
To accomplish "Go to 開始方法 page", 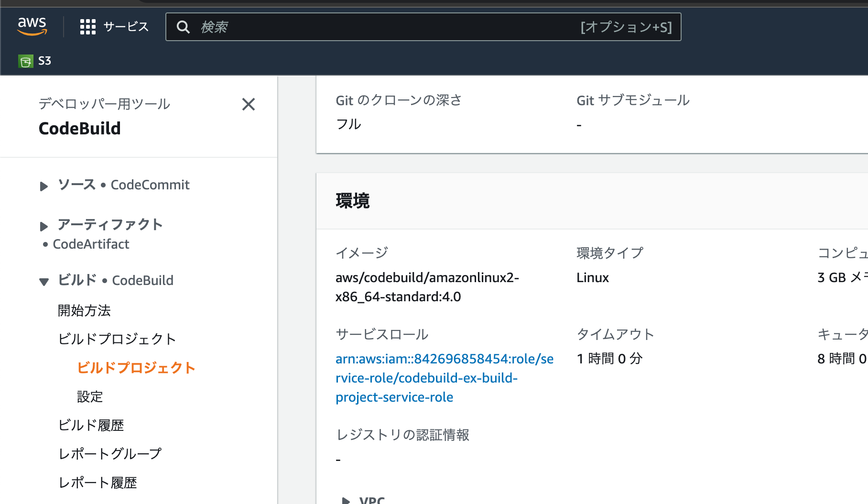I will [x=84, y=310].
